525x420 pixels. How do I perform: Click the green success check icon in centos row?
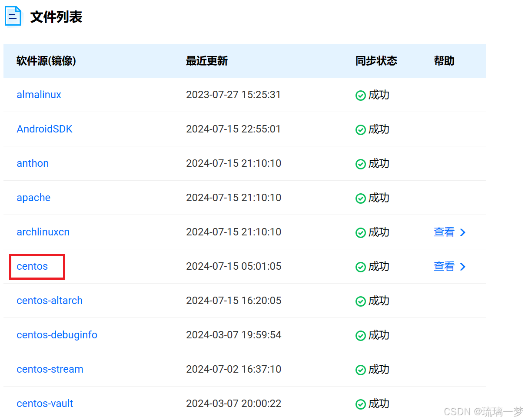360,267
